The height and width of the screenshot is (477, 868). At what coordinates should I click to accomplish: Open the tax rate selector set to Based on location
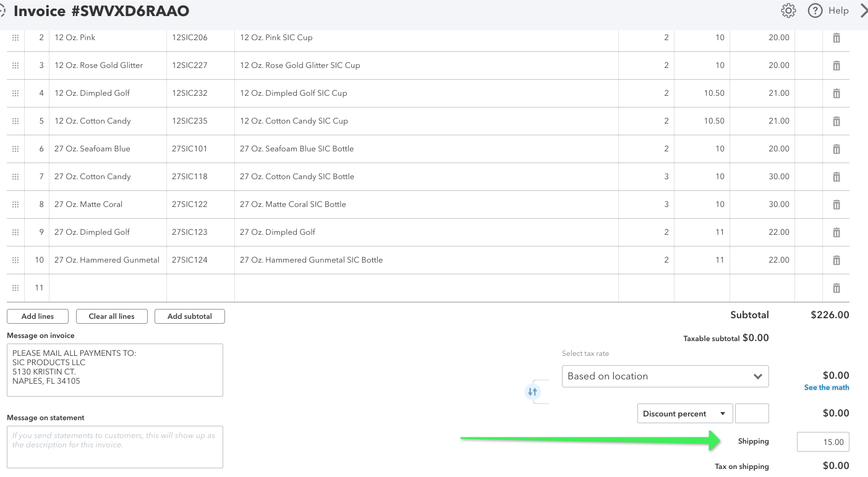(665, 376)
